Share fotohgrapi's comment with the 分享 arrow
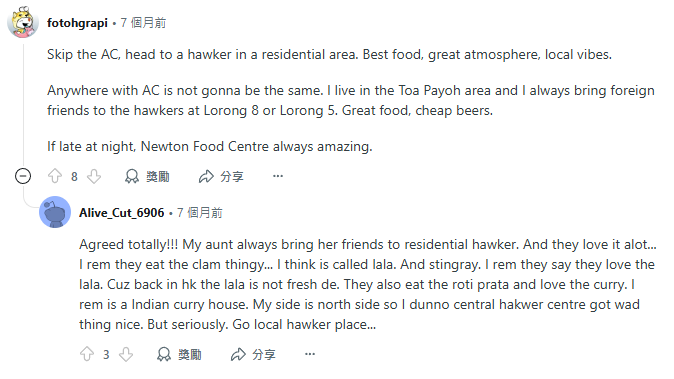This screenshot has width=674, height=379. (x=221, y=176)
